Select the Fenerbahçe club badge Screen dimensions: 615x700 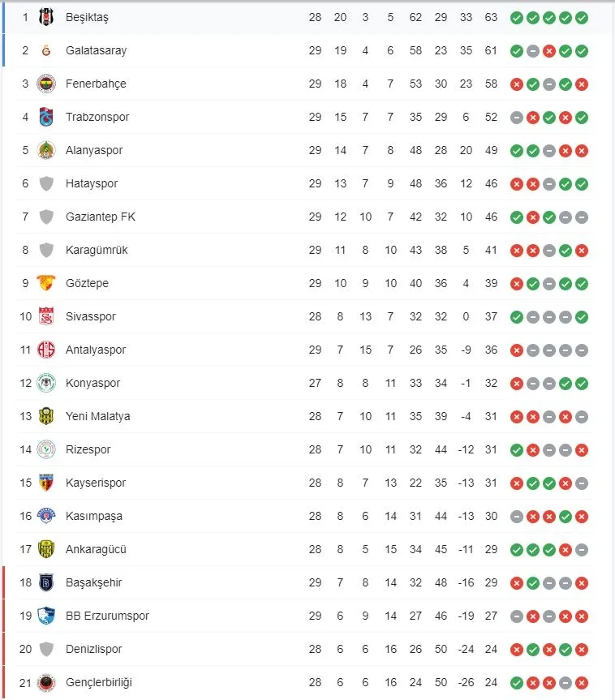46,84
